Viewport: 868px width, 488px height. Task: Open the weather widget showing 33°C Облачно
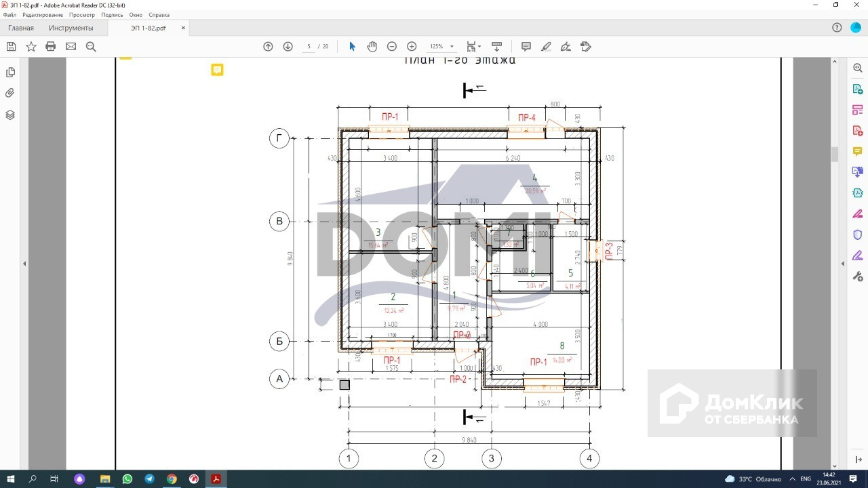[753, 479]
